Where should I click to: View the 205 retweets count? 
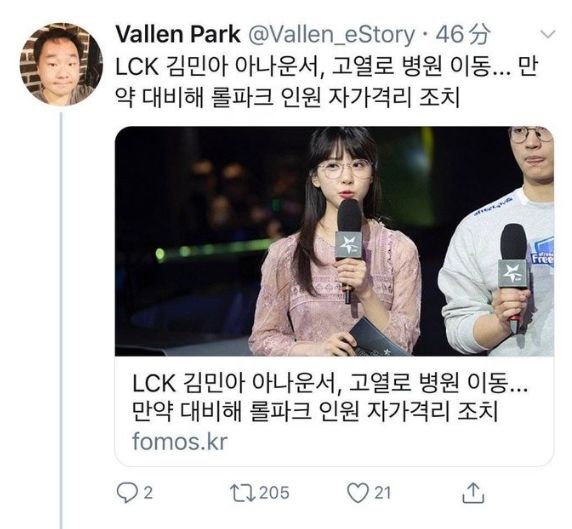coord(274,493)
